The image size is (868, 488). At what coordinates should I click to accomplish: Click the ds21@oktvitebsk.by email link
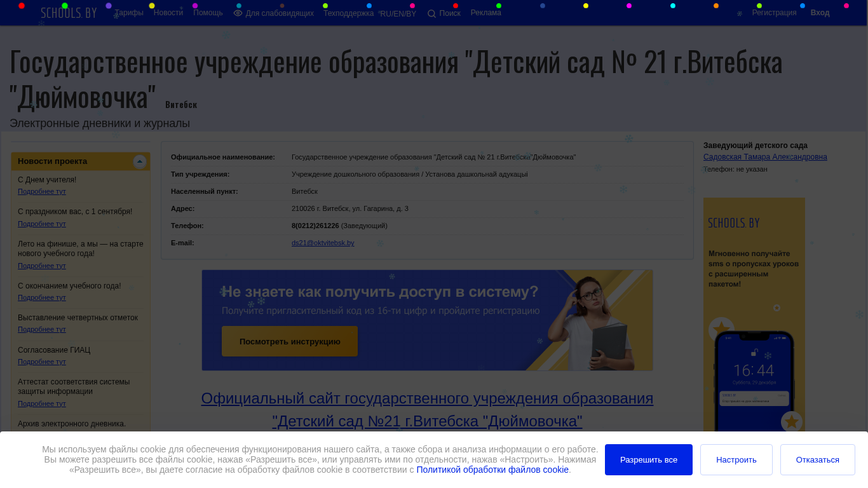323,243
